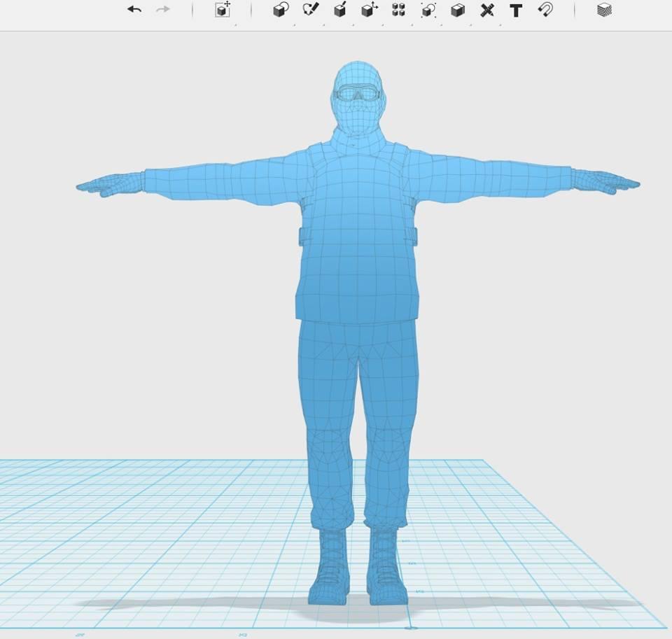672x639 pixels.
Task: Open the Primitives cube-and-sphere tool
Action: click(281, 9)
